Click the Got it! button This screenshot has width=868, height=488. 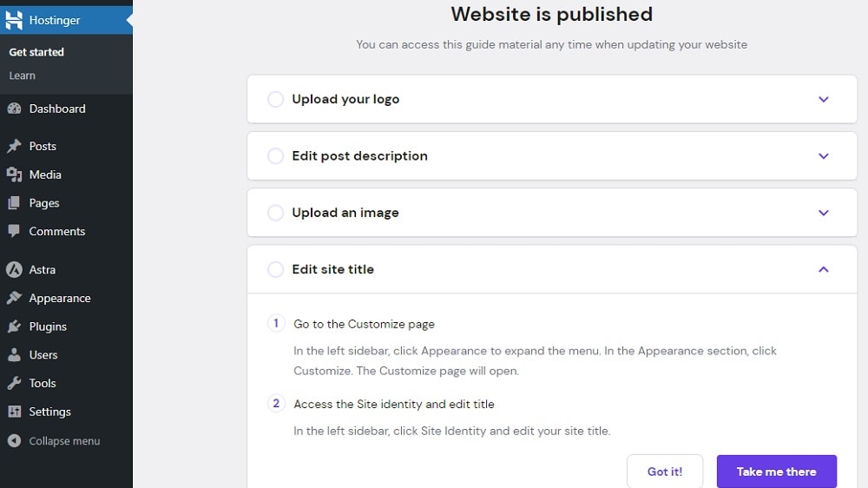pos(665,472)
